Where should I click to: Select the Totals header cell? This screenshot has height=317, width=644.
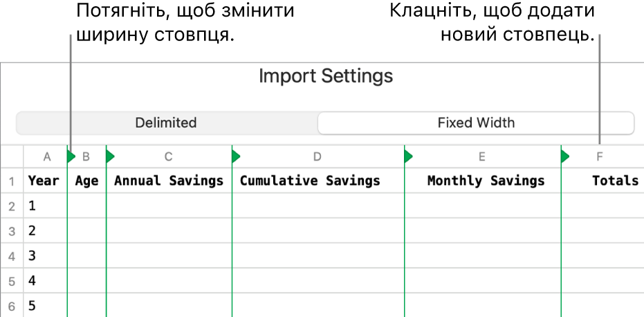[x=615, y=181]
